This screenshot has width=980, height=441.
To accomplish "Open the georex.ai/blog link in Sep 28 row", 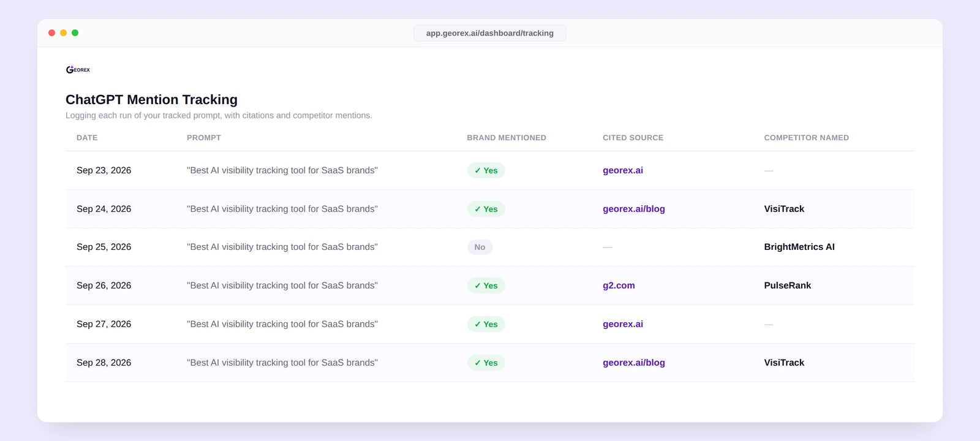I will (634, 363).
